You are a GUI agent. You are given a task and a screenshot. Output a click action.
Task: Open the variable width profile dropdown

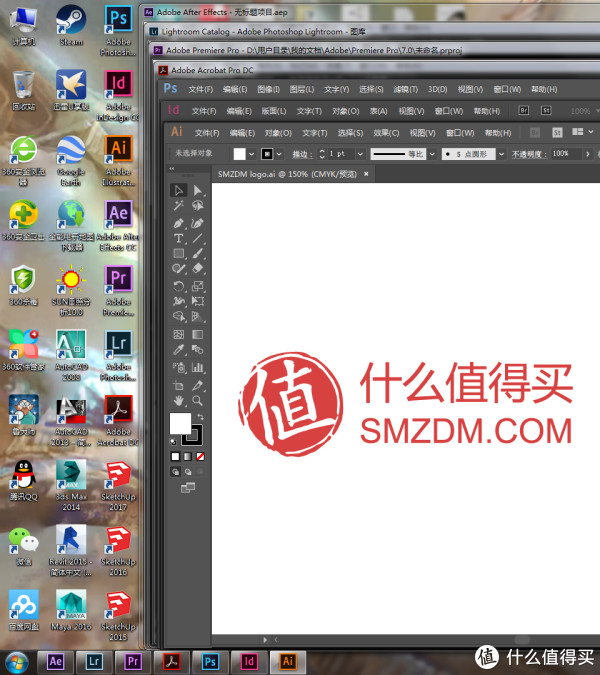tap(432, 154)
